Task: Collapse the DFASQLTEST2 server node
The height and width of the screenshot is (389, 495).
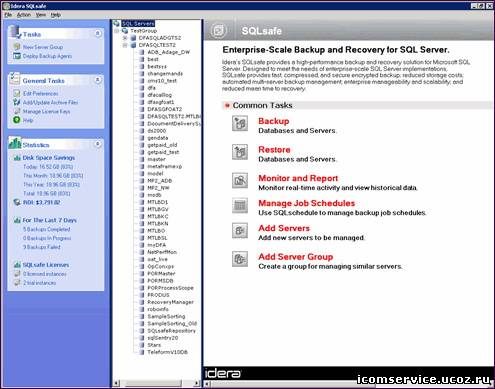Action: pyautogui.click(x=125, y=45)
